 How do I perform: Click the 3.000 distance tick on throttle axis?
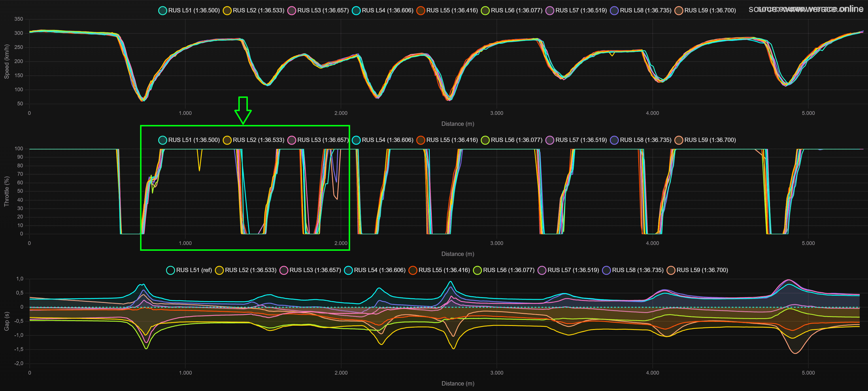click(496, 243)
